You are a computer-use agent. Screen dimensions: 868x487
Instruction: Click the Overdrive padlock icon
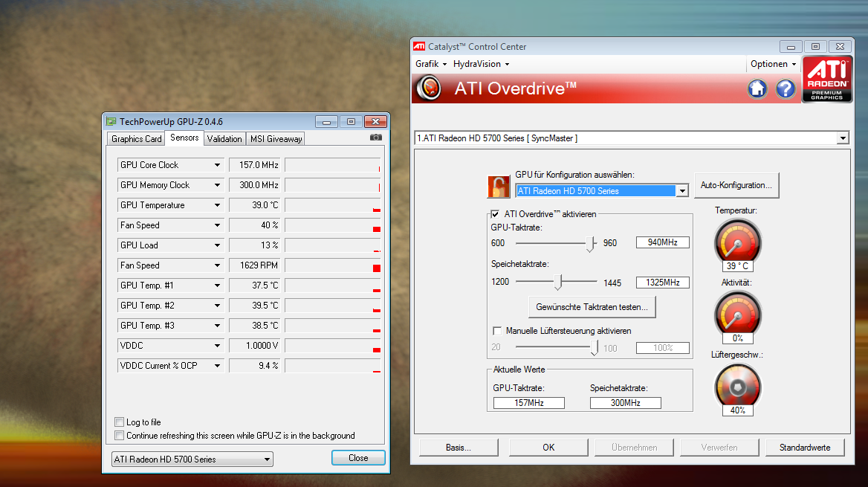pos(498,186)
